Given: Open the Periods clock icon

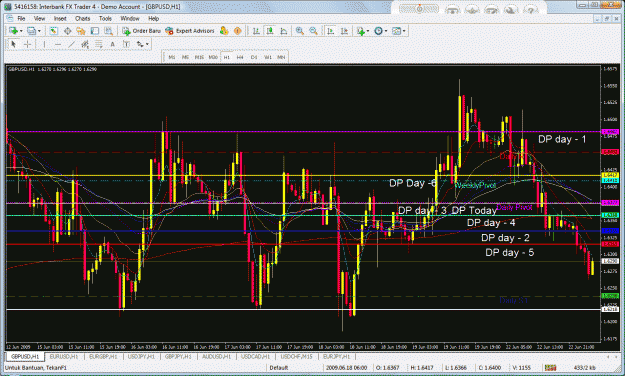Looking at the screenshot, I should 378,31.
